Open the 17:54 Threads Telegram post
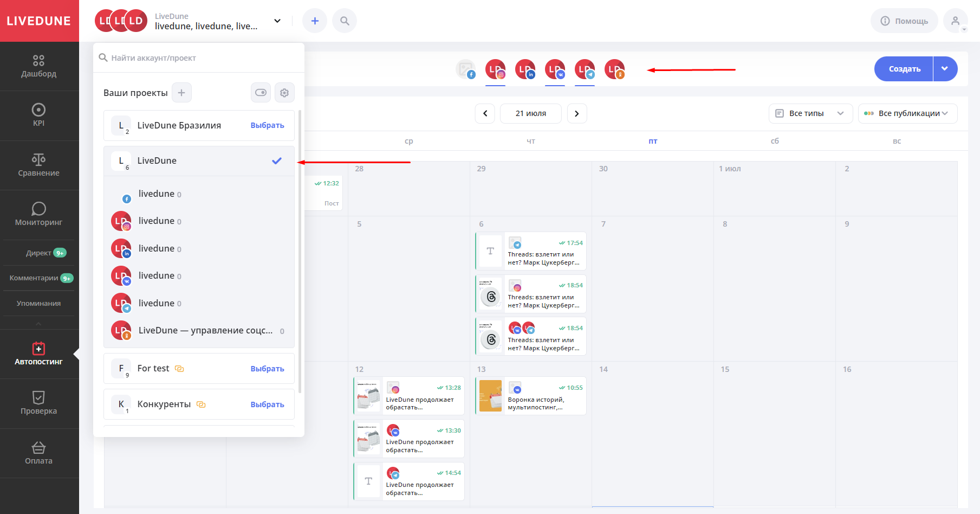Viewport: 980px width, 514px height. coord(531,251)
